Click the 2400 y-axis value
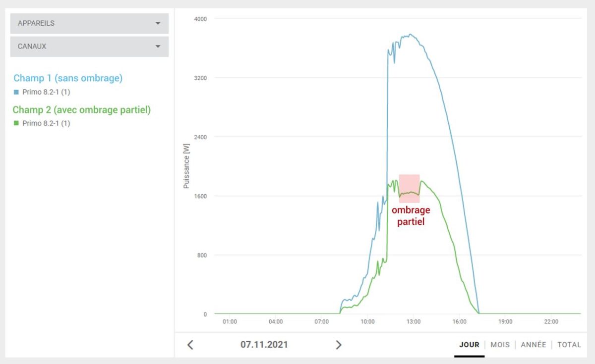 (200, 137)
